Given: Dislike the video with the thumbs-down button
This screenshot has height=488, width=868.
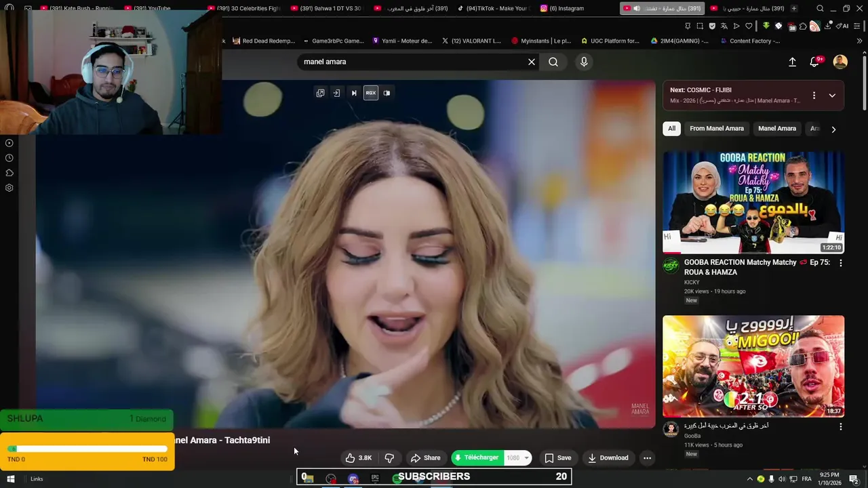Looking at the screenshot, I should pos(389,457).
